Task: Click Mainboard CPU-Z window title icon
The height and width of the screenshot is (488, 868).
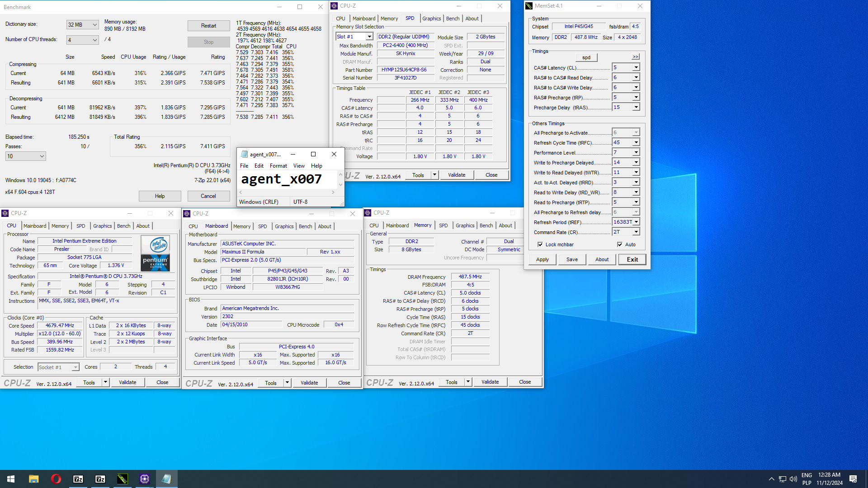Action: click(x=187, y=214)
